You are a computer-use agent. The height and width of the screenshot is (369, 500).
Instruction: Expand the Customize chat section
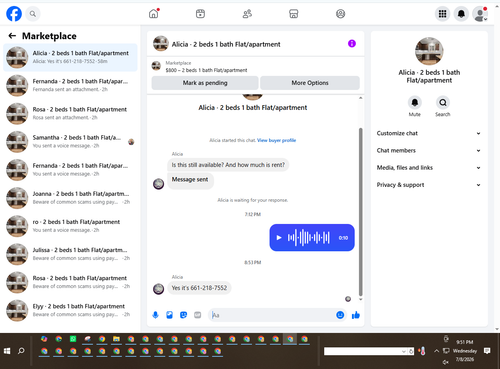(x=429, y=133)
